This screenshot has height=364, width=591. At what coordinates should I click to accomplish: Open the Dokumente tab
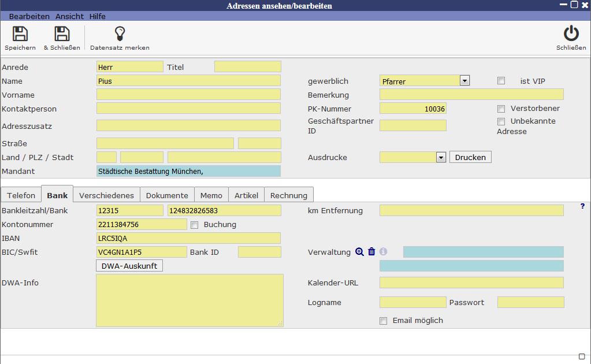tap(167, 195)
